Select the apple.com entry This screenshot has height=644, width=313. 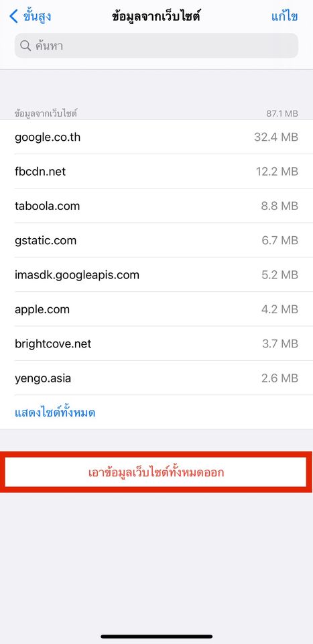(x=156, y=309)
